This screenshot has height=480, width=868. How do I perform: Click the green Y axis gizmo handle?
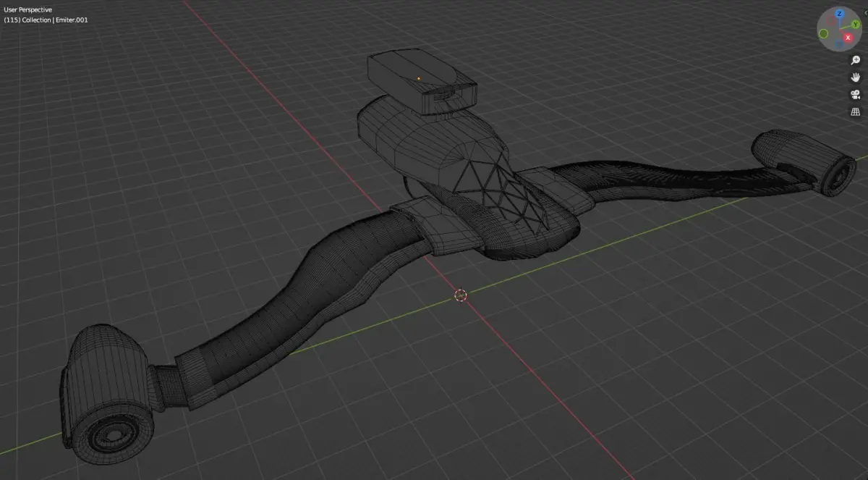click(x=856, y=24)
